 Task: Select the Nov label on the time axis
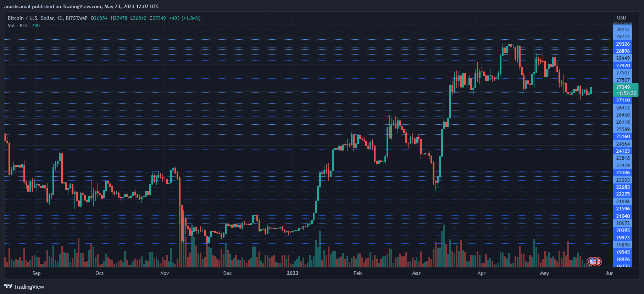click(x=165, y=273)
